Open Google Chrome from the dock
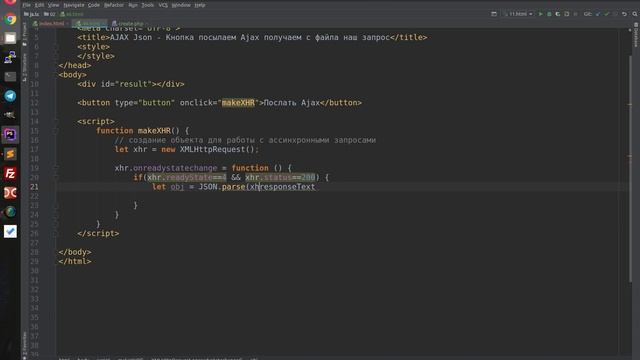This screenshot has width=640, height=360. tap(10, 19)
